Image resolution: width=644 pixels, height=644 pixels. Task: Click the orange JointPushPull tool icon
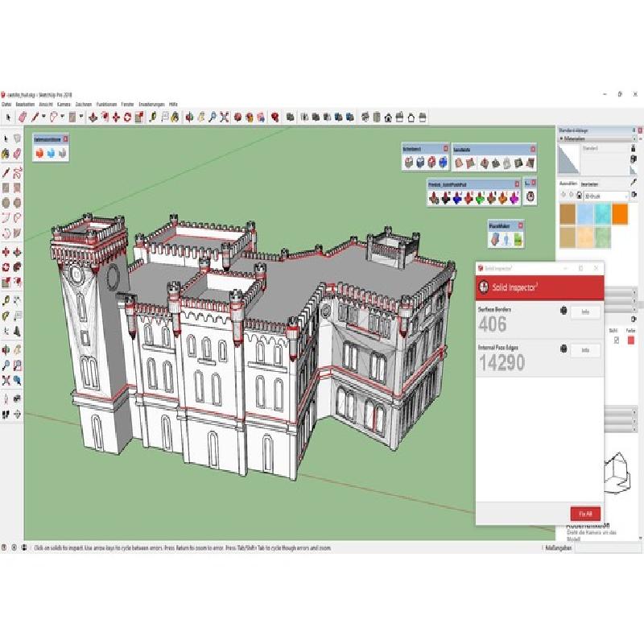(x=502, y=198)
